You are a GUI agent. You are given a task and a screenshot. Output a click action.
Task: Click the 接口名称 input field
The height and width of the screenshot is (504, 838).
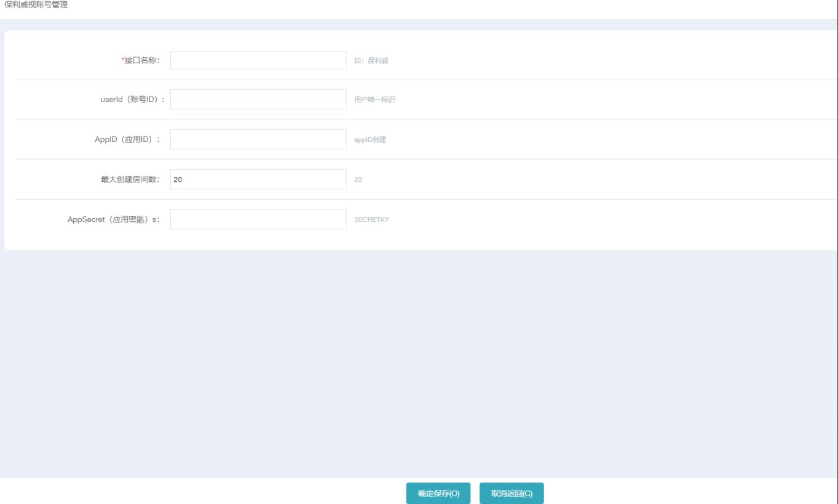coord(258,60)
